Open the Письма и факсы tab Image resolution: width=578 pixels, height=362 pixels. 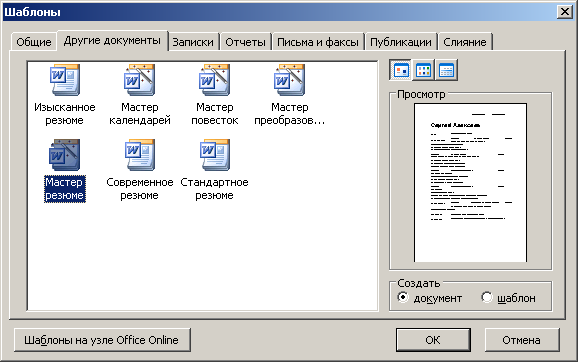(318, 42)
